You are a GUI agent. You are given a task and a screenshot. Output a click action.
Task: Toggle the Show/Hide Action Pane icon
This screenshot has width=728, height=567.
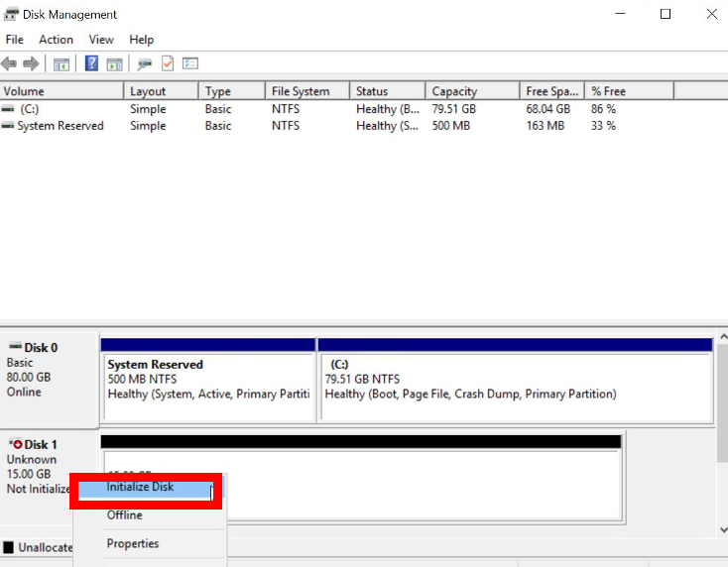click(x=114, y=63)
